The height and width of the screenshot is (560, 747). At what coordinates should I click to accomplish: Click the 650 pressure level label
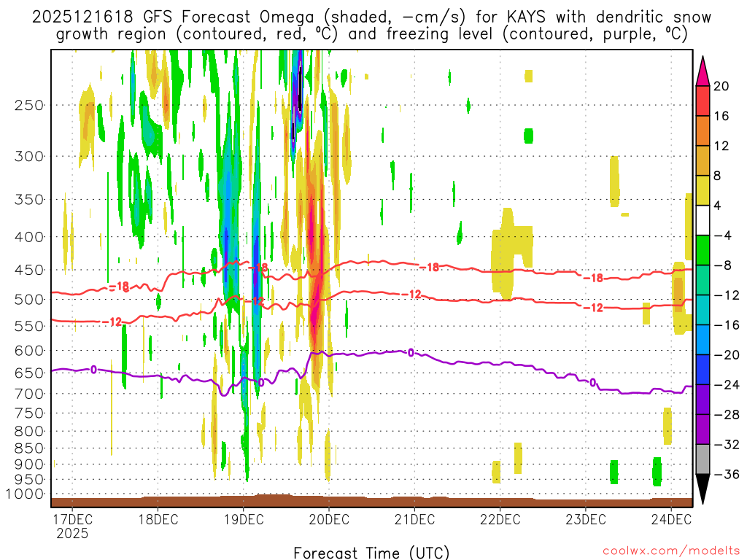point(29,373)
